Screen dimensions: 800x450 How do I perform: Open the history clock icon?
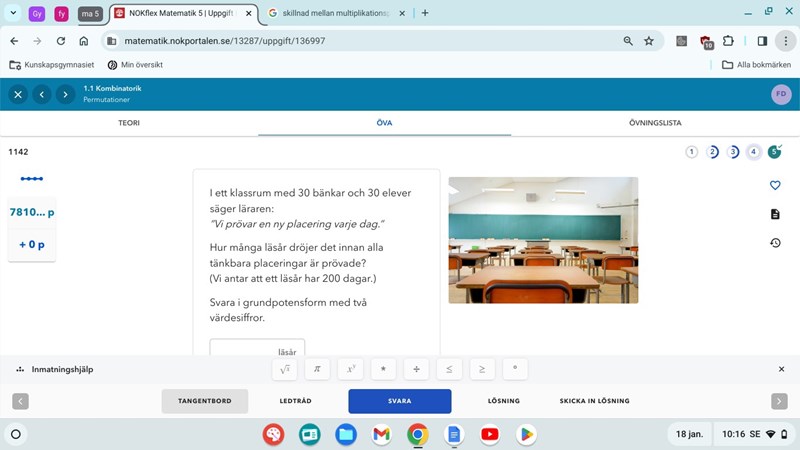pos(775,243)
